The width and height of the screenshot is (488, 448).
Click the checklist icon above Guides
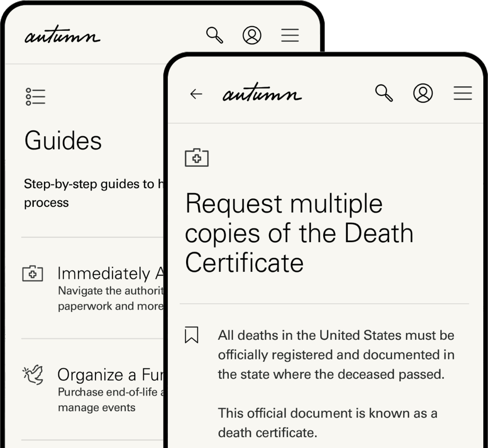36,97
